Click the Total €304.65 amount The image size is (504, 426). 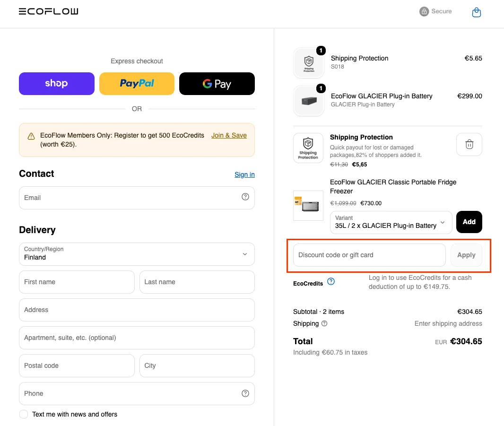[466, 341]
